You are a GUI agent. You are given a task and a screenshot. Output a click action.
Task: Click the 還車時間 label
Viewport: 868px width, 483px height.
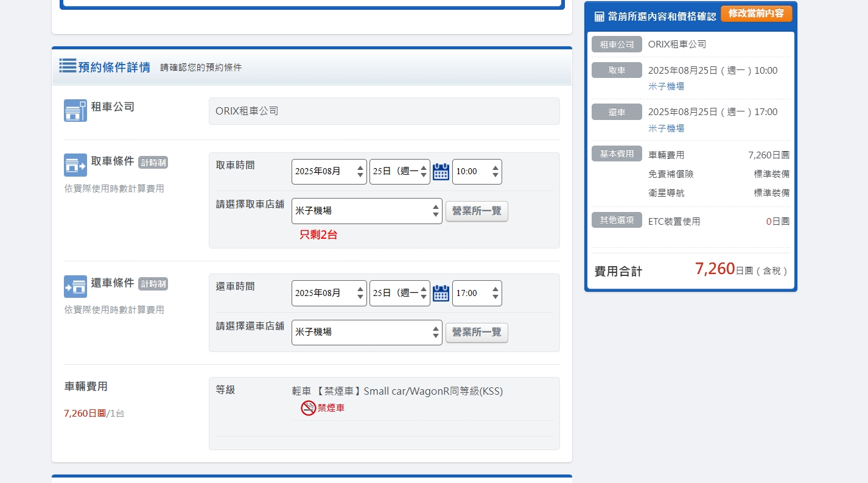click(x=235, y=286)
